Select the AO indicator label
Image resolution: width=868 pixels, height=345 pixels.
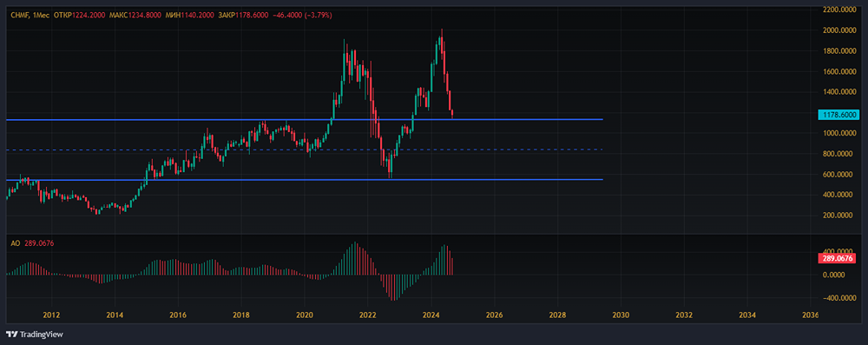click(x=15, y=243)
